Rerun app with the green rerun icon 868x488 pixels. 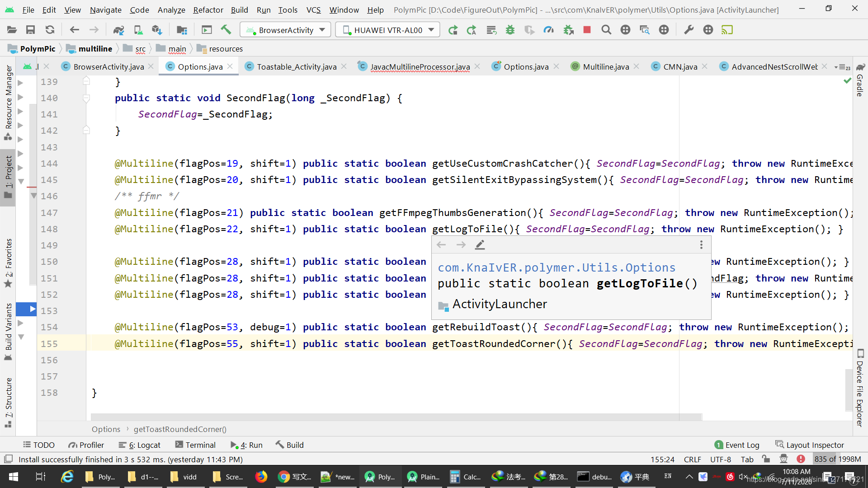tap(453, 30)
